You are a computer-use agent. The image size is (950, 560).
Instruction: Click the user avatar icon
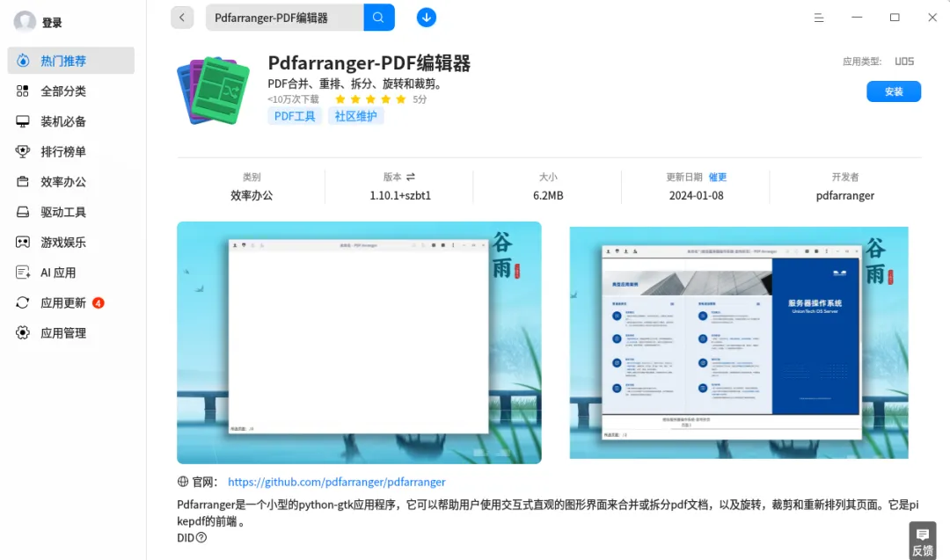(x=25, y=22)
